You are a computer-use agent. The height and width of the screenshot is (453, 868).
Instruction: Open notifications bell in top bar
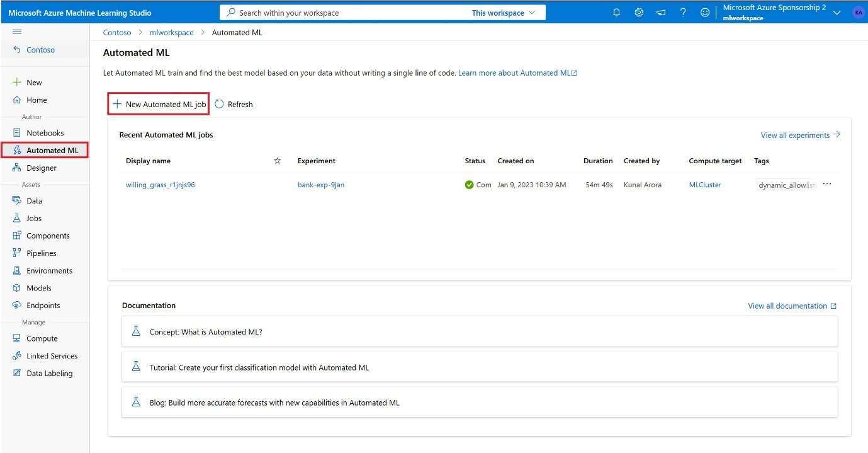click(x=616, y=12)
